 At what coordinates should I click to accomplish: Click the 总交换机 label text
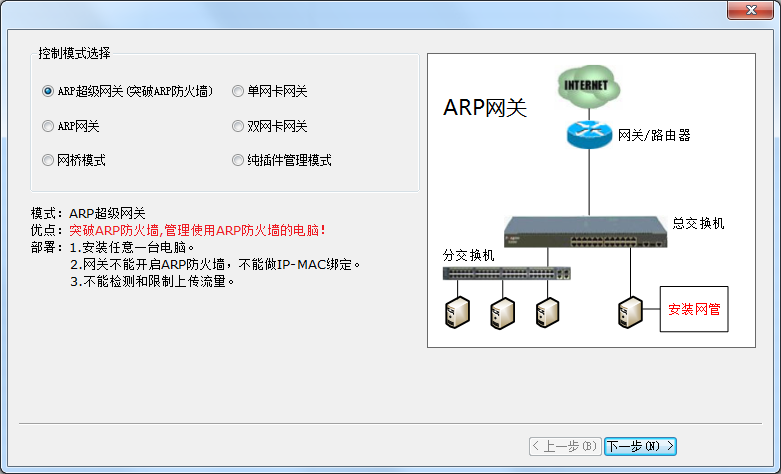(x=698, y=223)
